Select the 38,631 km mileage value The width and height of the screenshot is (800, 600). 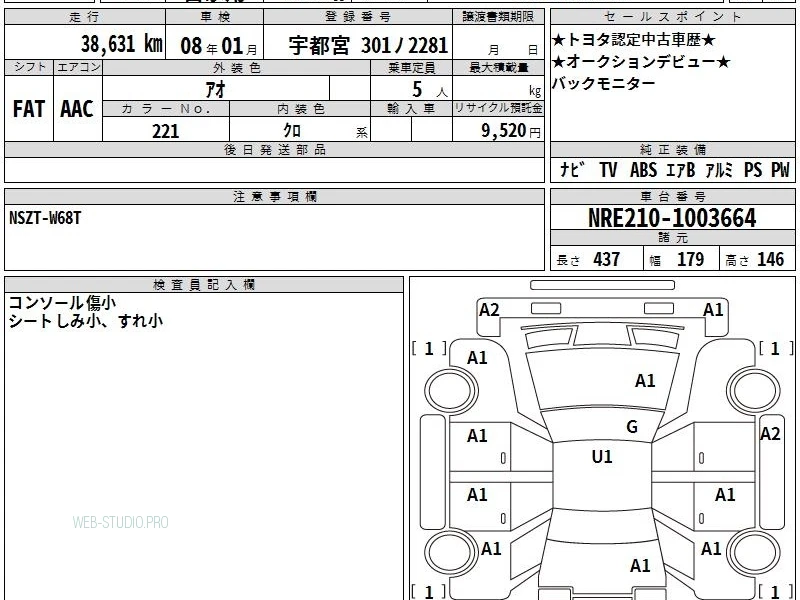tap(121, 44)
